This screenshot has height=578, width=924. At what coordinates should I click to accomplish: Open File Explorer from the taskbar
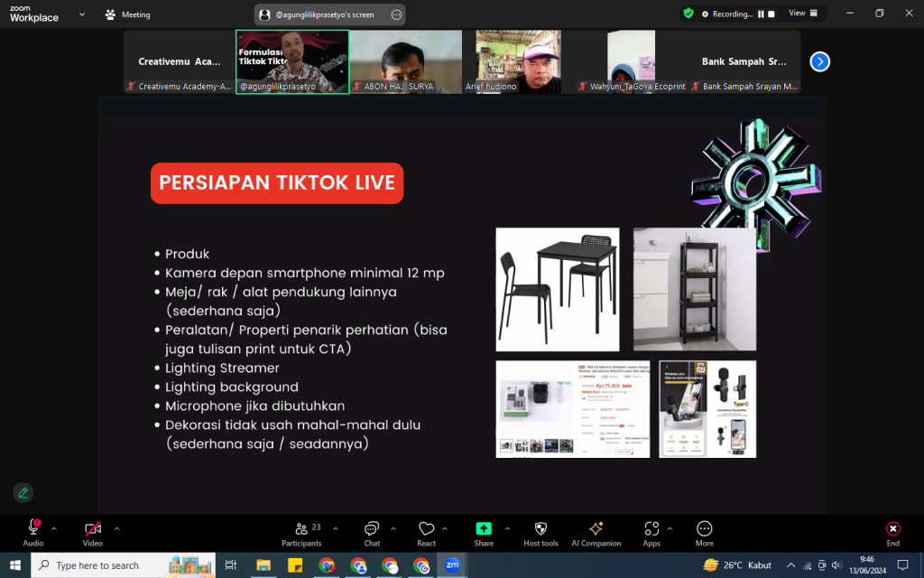click(263, 565)
